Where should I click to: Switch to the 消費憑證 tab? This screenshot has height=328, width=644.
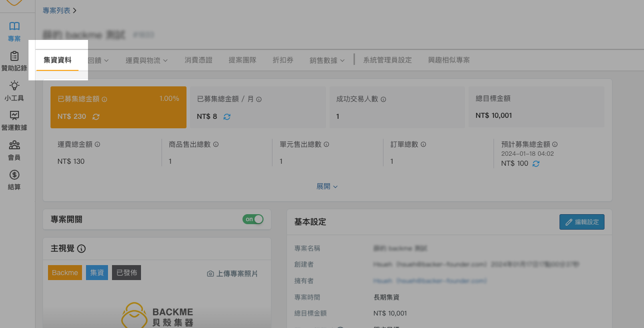click(x=198, y=60)
